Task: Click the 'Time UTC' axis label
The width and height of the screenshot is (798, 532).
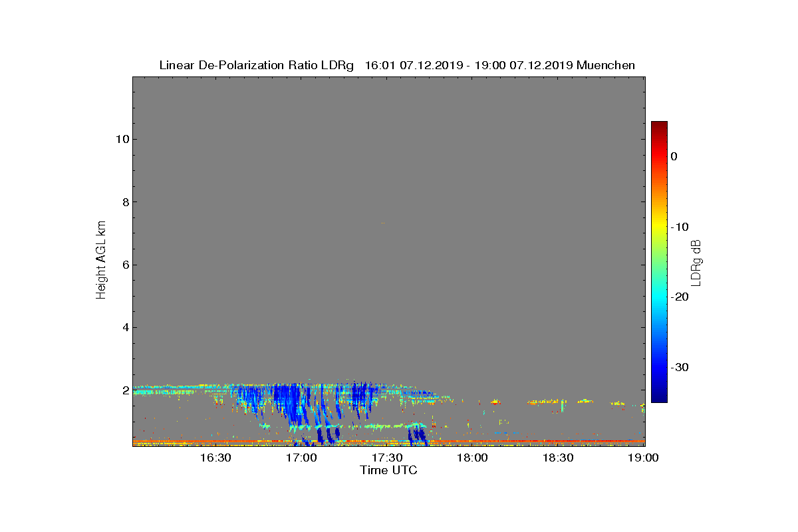Action: click(x=388, y=470)
